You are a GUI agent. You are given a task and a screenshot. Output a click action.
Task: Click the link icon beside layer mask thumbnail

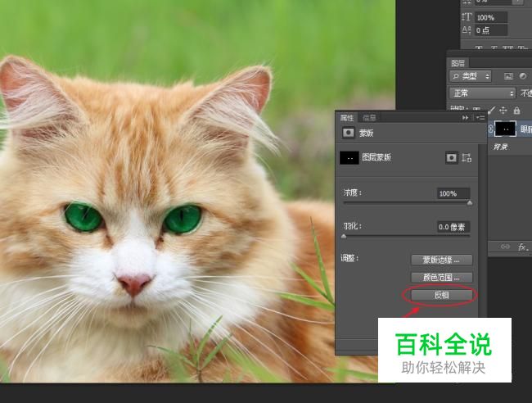(x=491, y=129)
